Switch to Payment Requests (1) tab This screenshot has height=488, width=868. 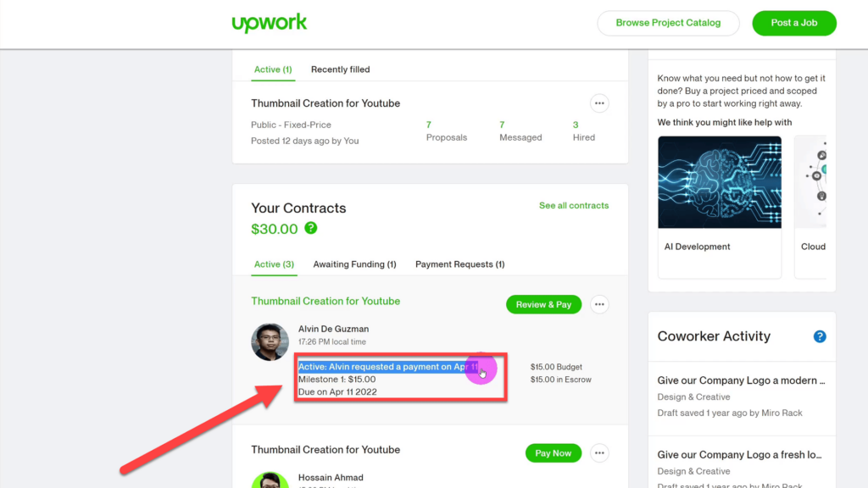(x=460, y=264)
